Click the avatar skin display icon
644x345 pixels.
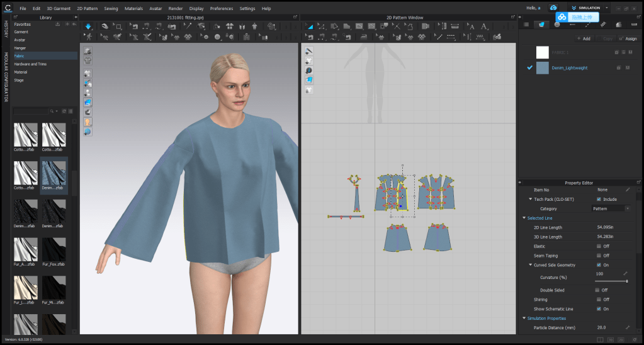click(88, 122)
